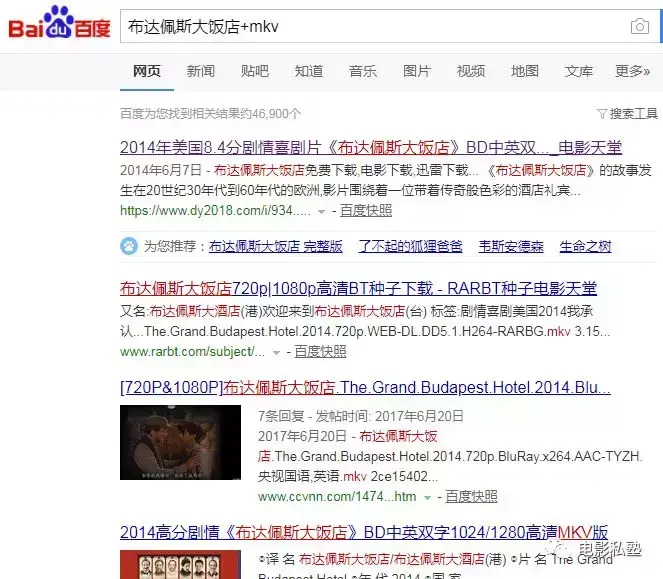Switch to the 图片 tab
Viewport: 663px width, 579px height.
pyautogui.click(x=417, y=71)
